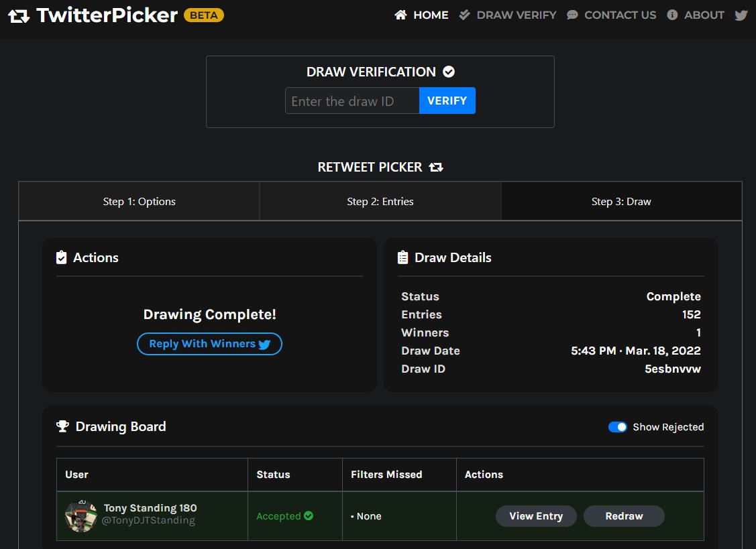Click the Complete status value
The width and height of the screenshot is (756, 549).
pos(673,296)
